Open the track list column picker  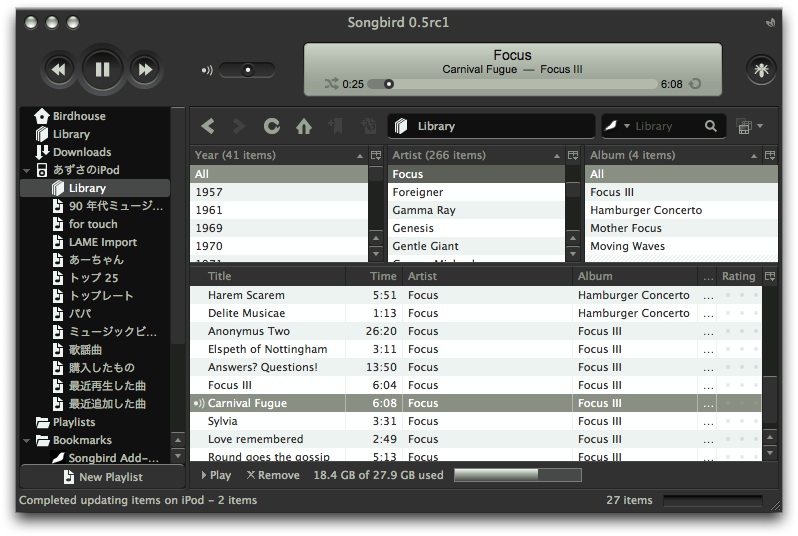pyautogui.click(x=770, y=276)
